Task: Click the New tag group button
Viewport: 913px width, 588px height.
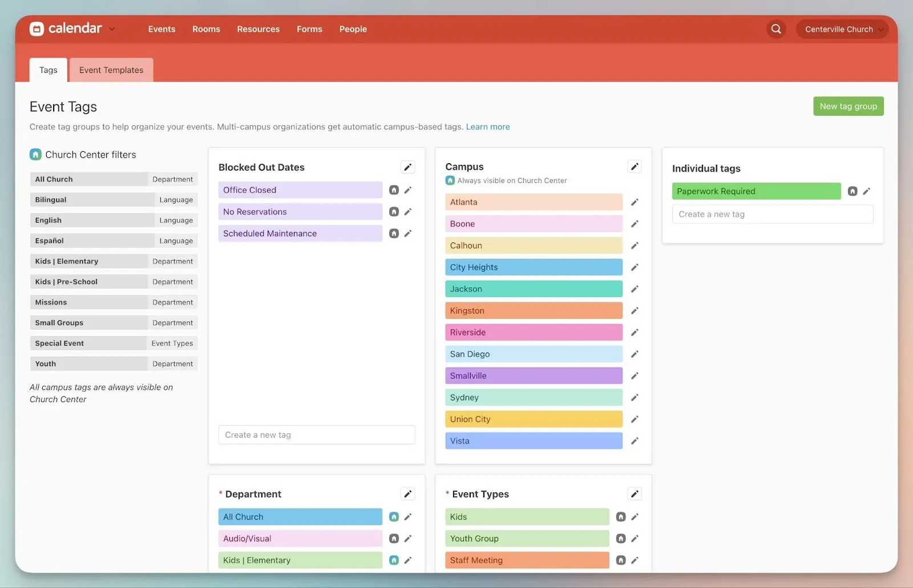Action: click(x=848, y=106)
